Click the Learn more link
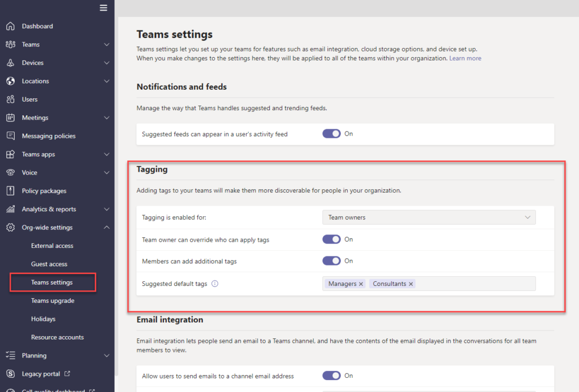579x392 pixels. click(465, 58)
